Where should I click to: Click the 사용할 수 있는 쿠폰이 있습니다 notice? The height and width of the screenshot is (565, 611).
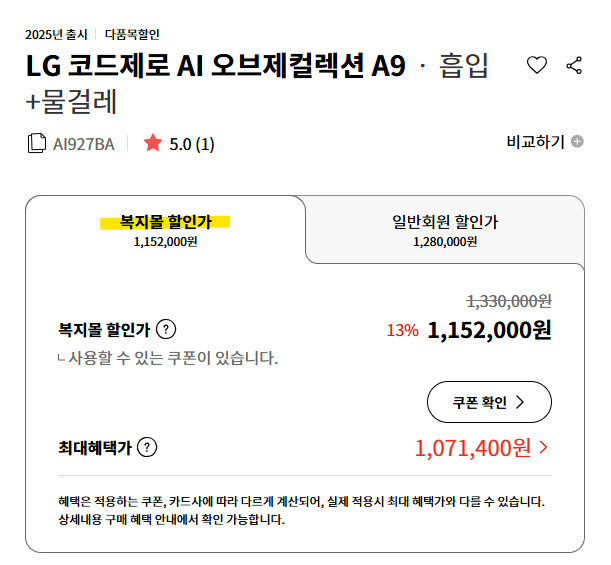(172, 357)
